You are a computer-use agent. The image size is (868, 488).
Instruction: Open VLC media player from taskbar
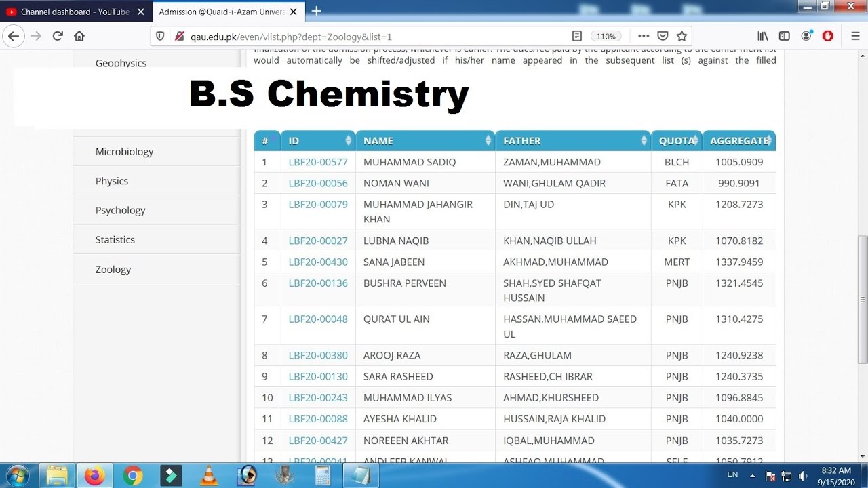pyautogui.click(x=209, y=476)
